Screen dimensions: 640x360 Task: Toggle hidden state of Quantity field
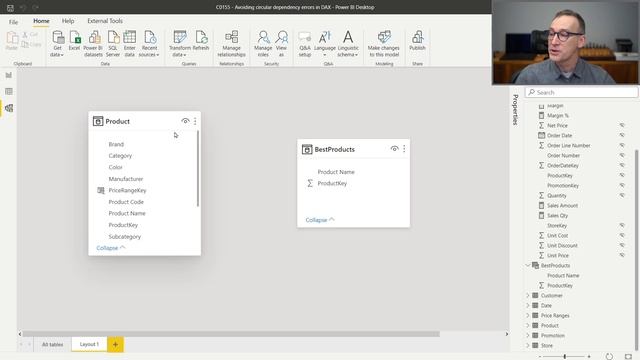622,195
